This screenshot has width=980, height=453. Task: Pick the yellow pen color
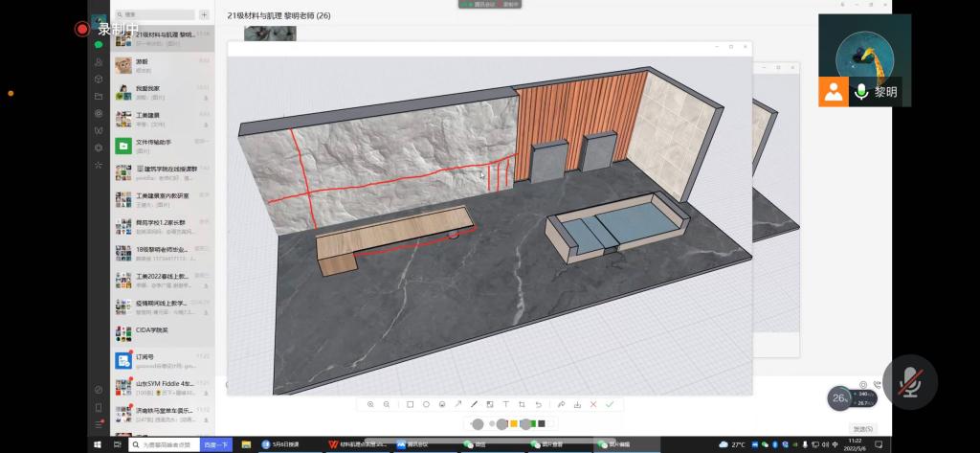click(x=514, y=423)
